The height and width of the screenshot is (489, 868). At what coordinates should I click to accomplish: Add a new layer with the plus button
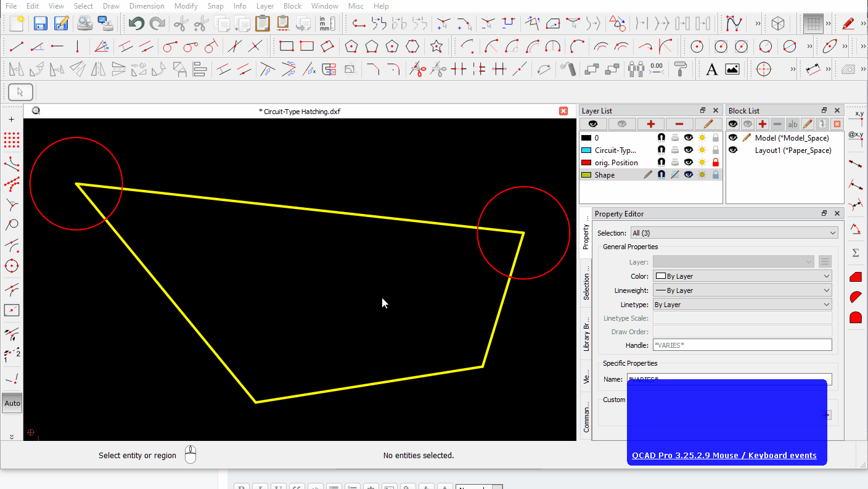pyautogui.click(x=650, y=124)
